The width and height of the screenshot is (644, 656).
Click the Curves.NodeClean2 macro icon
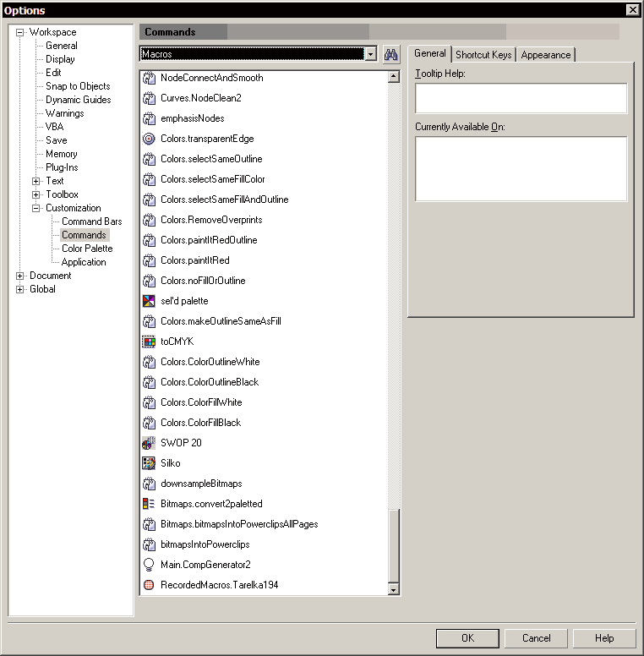point(149,98)
